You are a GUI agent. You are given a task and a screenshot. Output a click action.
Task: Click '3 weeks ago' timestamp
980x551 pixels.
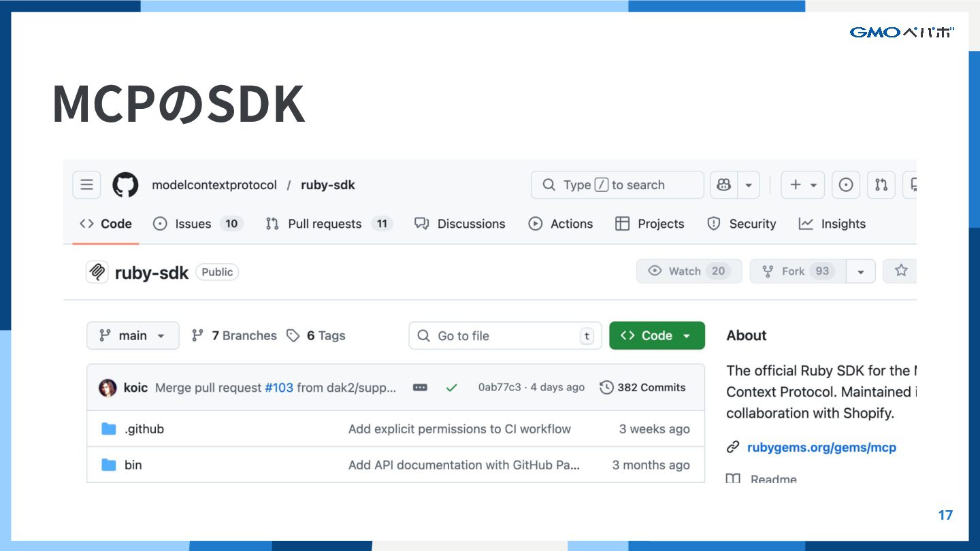(654, 429)
